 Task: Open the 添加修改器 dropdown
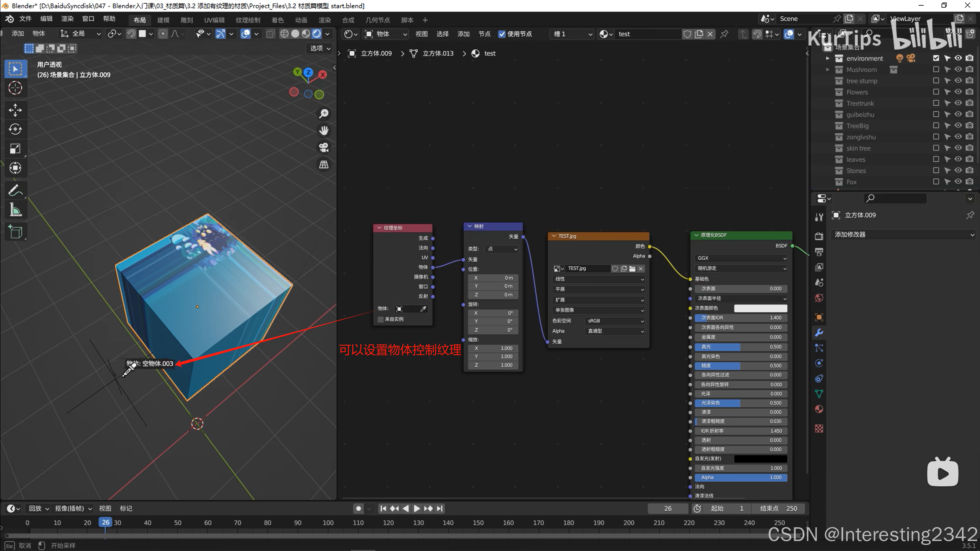pyautogui.click(x=904, y=235)
